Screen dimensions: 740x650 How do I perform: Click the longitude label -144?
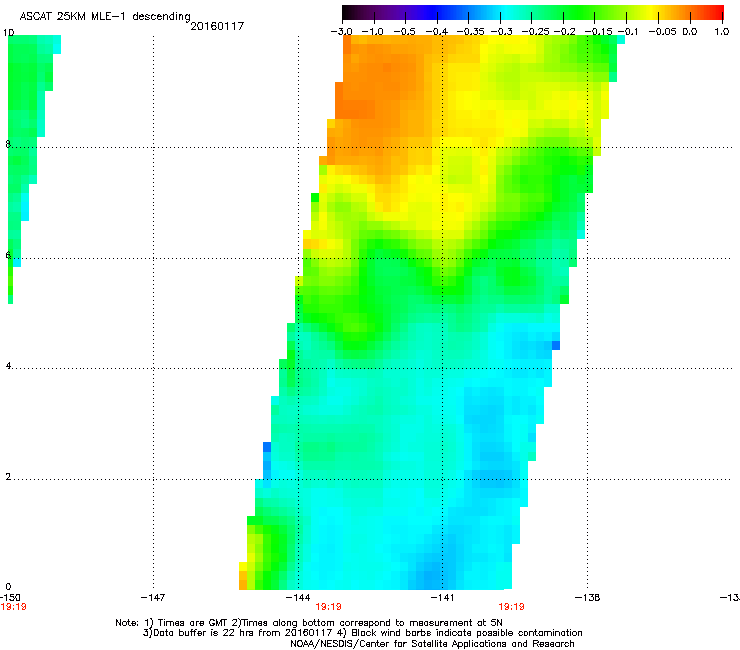pos(298,598)
